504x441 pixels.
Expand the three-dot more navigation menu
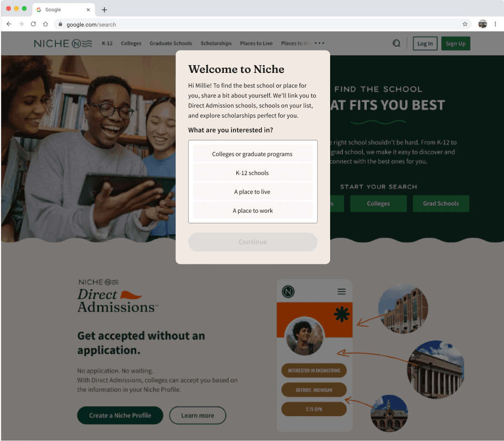pos(320,43)
